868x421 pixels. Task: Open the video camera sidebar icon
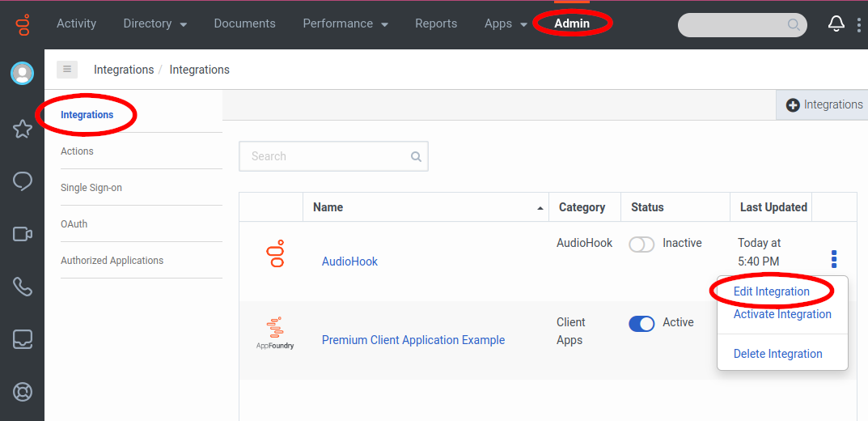point(23,234)
